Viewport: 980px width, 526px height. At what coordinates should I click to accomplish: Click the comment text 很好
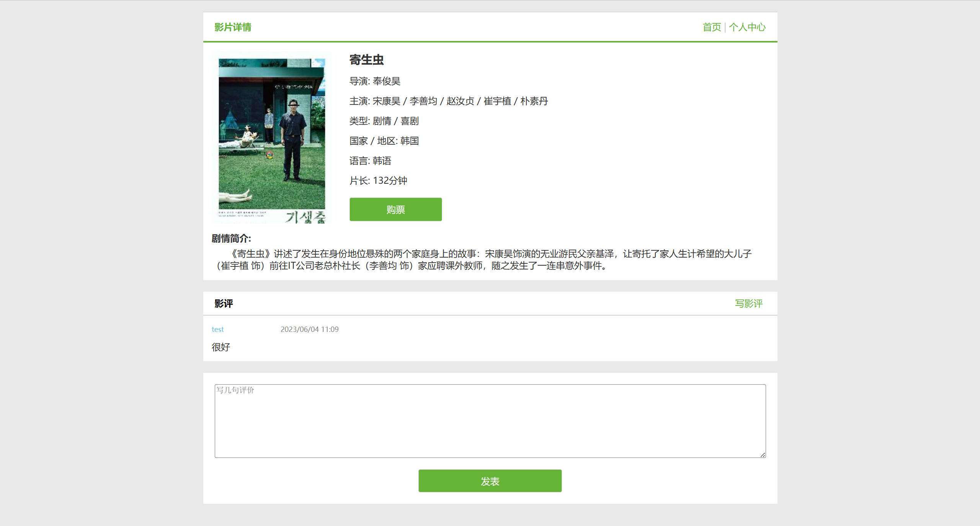[220, 347]
